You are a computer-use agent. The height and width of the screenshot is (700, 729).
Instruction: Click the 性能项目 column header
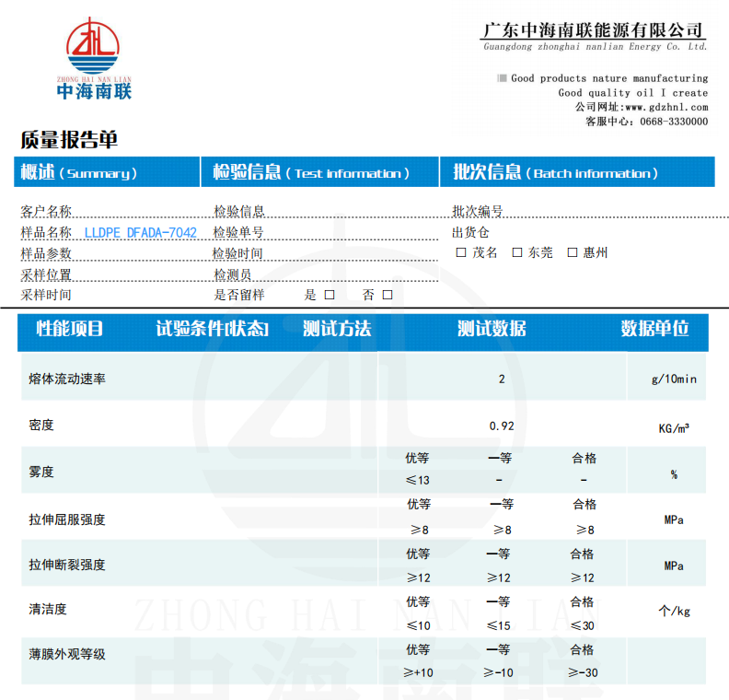point(69,329)
